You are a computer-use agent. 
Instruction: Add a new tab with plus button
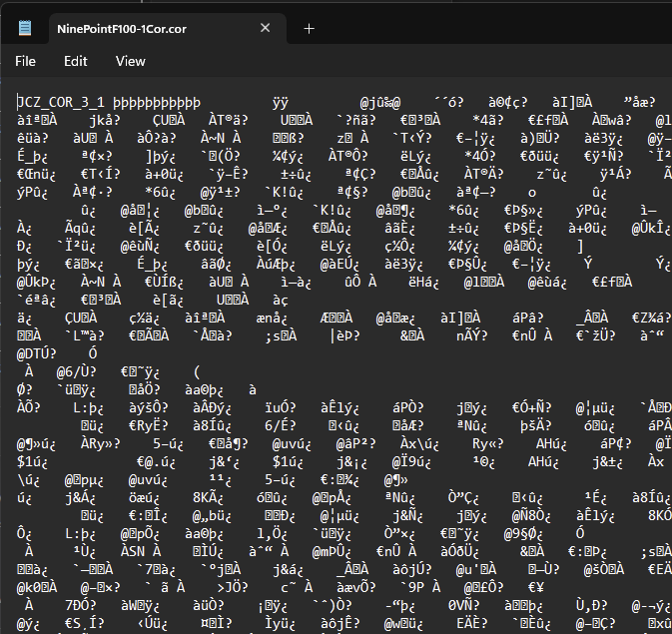coord(309,29)
